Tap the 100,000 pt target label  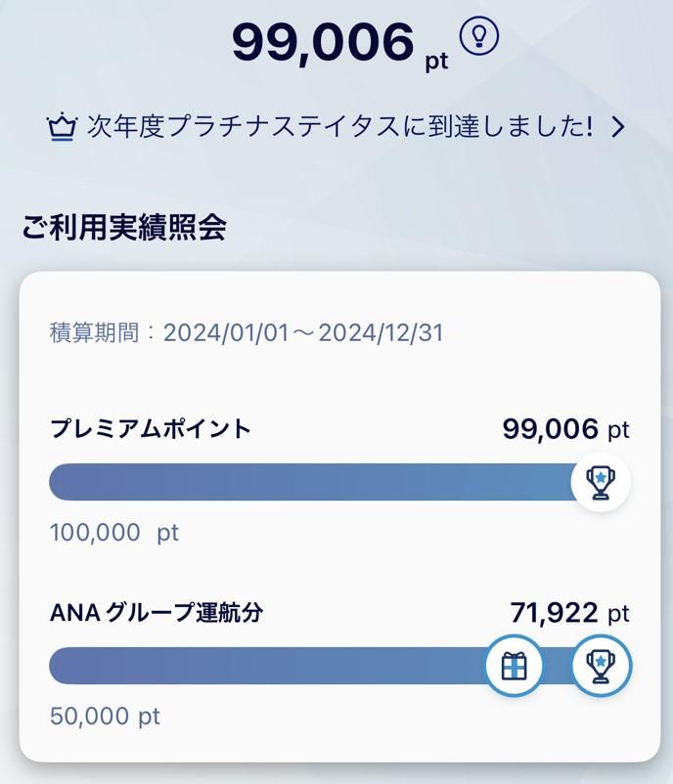pyautogui.click(x=114, y=533)
